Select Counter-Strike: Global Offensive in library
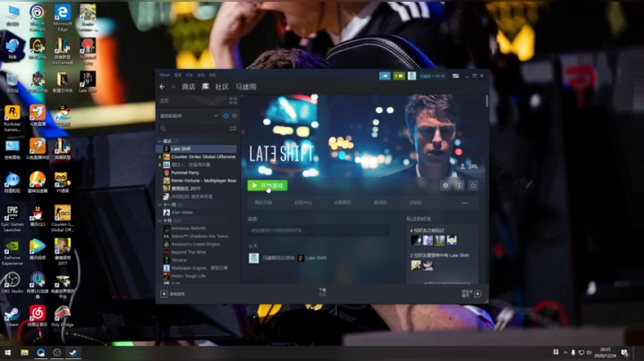The height and width of the screenshot is (361, 644). [198, 156]
